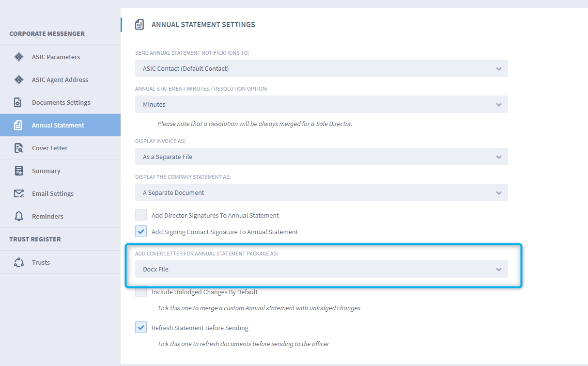Open the Display Company Statement As dropdown
This screenshot has height=366, width=588.
click(x=322, y=192)
